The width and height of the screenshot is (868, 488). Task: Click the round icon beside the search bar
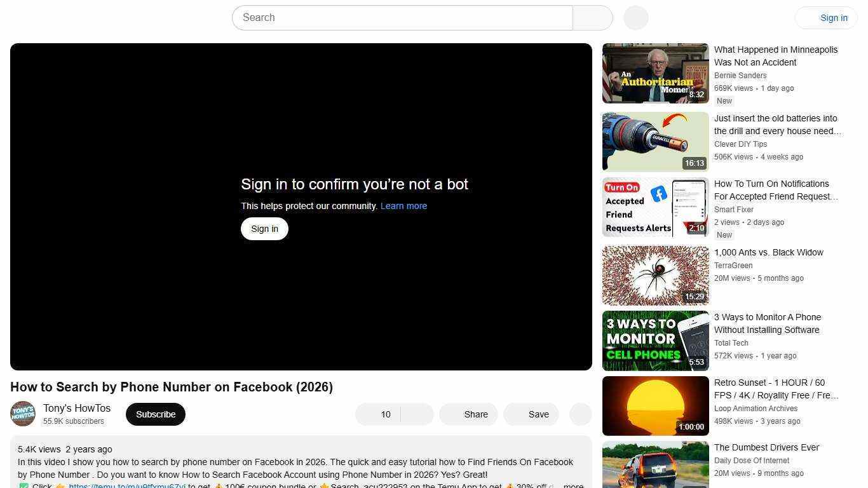635,18
